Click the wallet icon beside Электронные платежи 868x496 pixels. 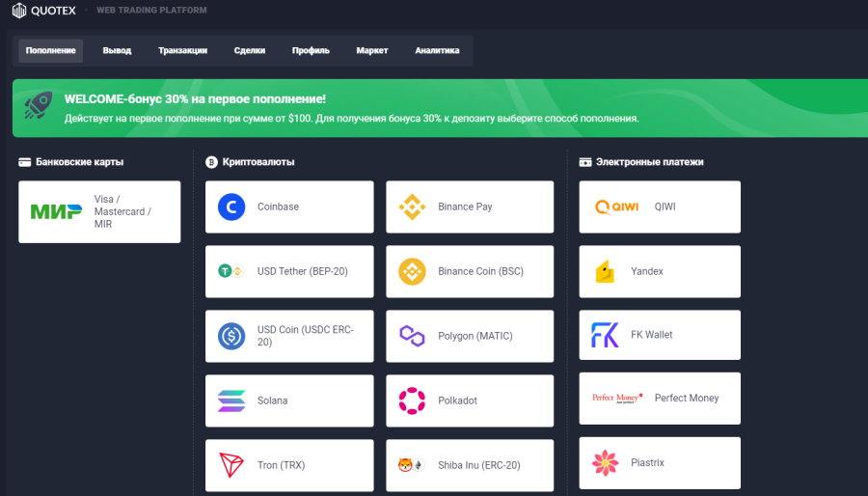(585, 162)
